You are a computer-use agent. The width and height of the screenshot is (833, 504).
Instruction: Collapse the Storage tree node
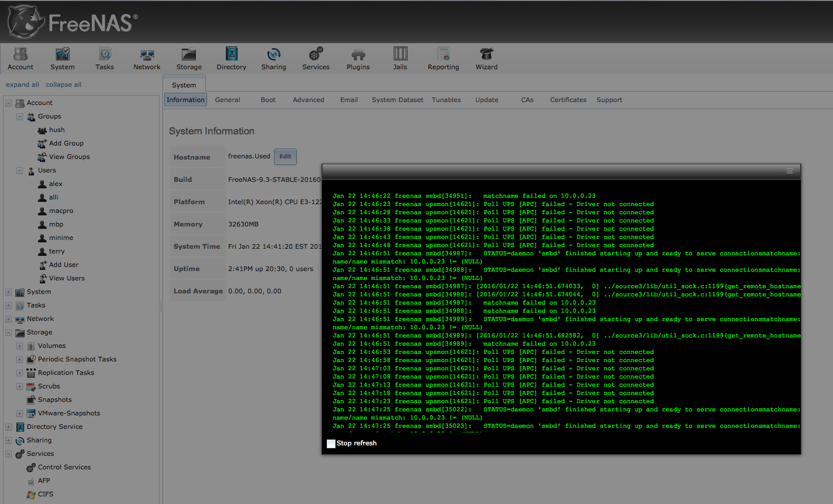[x=8, y=332]
